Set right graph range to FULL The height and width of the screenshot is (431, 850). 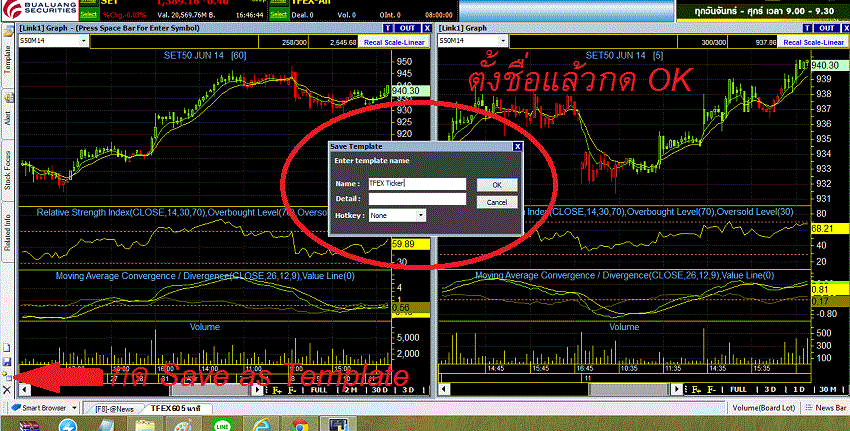point(738,389)
